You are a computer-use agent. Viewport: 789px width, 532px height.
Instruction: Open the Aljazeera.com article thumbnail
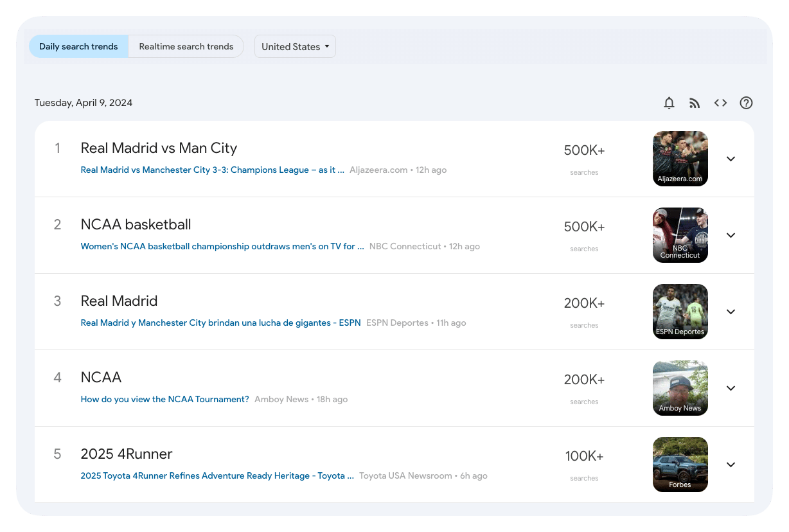(x=680, y=159)
